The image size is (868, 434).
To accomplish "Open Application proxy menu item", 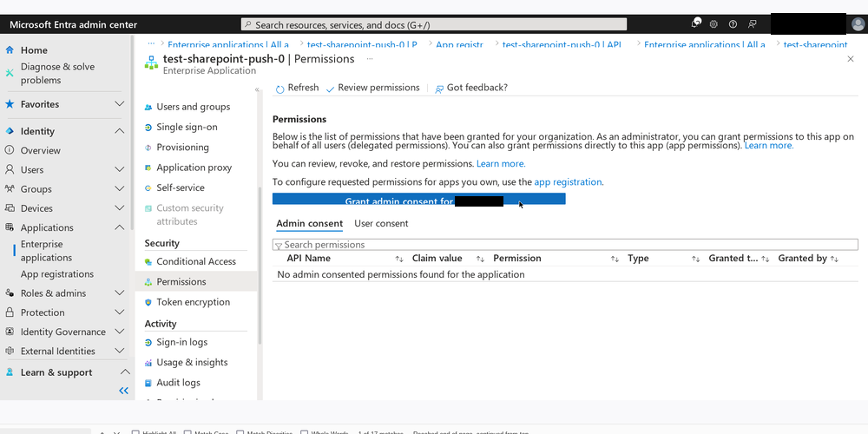I will point(194,168).
